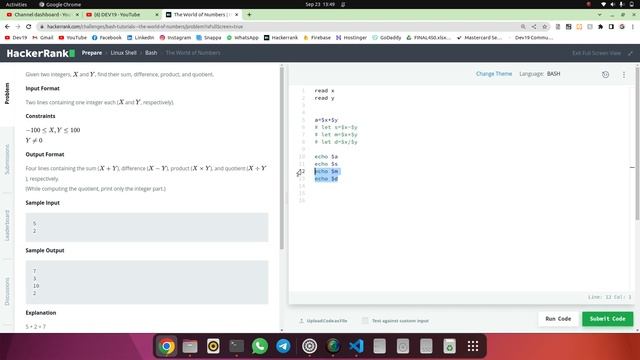640x360 pixels.
Task: Go to Linux Shell in breadcrumb
Action: [x=123, y=53]
